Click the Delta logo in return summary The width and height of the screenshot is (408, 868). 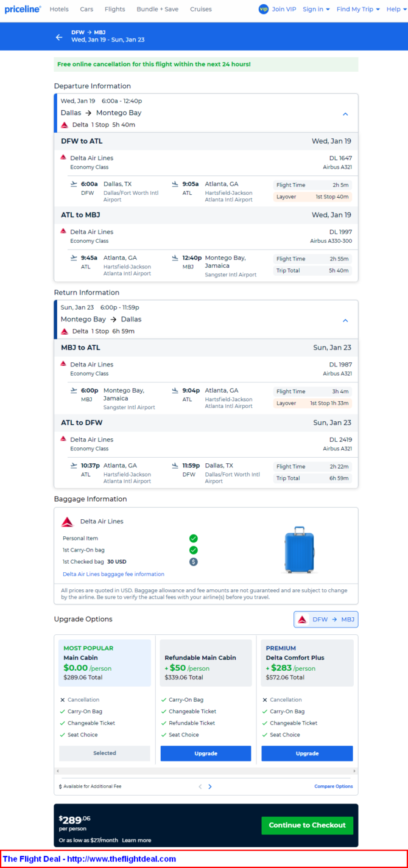(65, 331)
